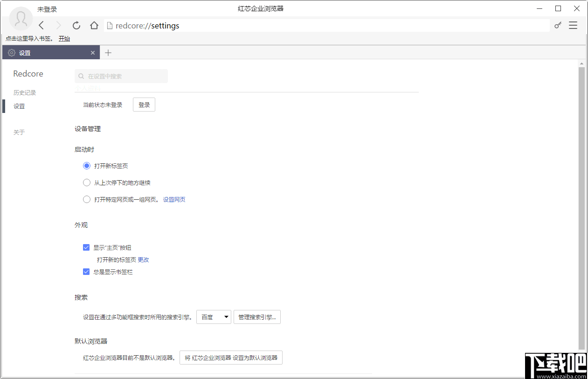Open the browser hamburger menu
588x379 pixels.
coord(573,25)
